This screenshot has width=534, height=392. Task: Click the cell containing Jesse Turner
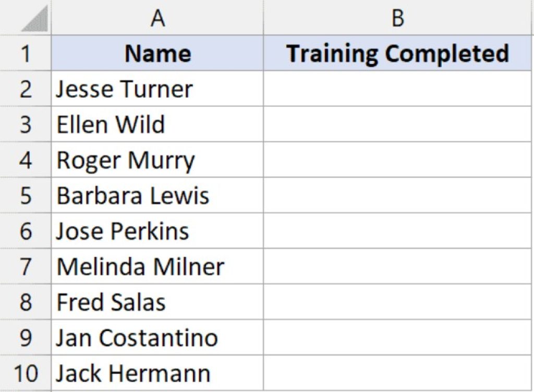pos(156,89)
